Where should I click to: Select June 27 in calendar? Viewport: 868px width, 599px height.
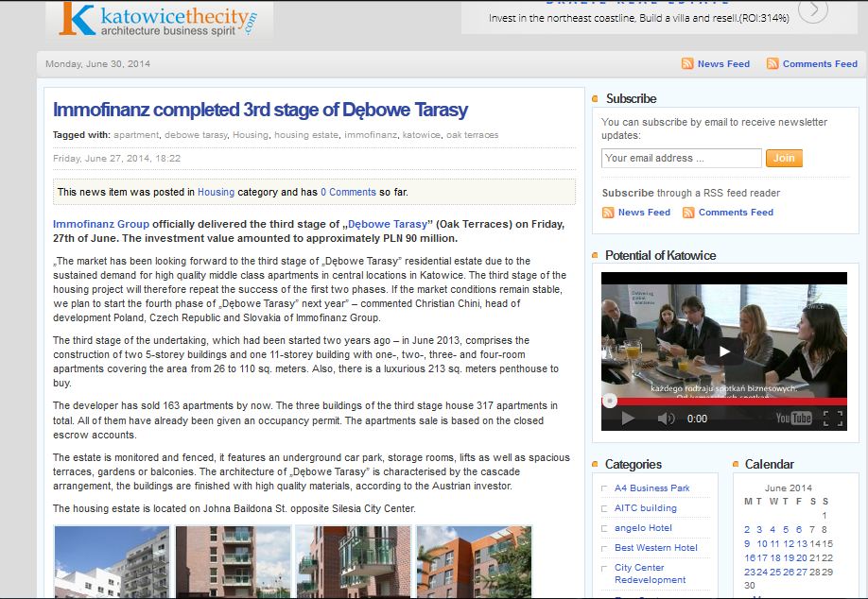802,573
